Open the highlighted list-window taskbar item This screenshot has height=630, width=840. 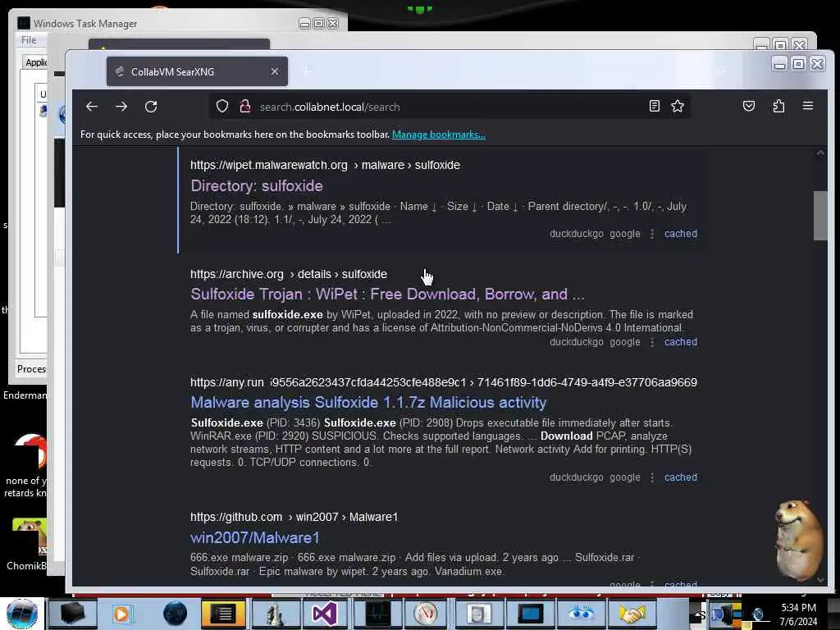point(223,614)
